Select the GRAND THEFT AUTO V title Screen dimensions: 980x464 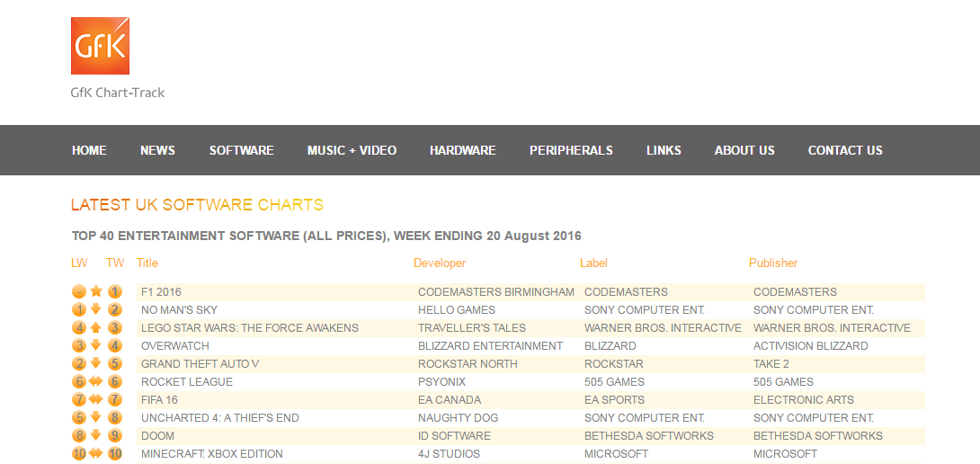(200, 364)
